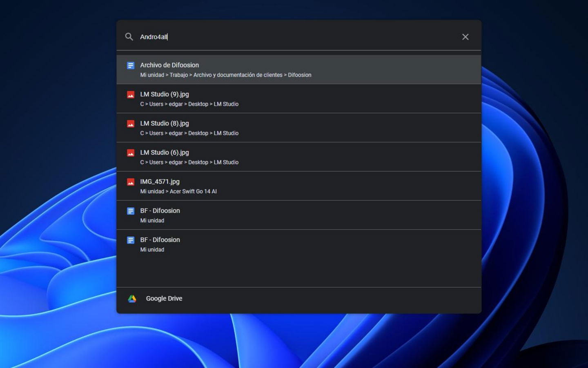The height and width of the screenshot is (368, 588).
Task: Click the Google Drive logo icon
Action: (132, 299)
